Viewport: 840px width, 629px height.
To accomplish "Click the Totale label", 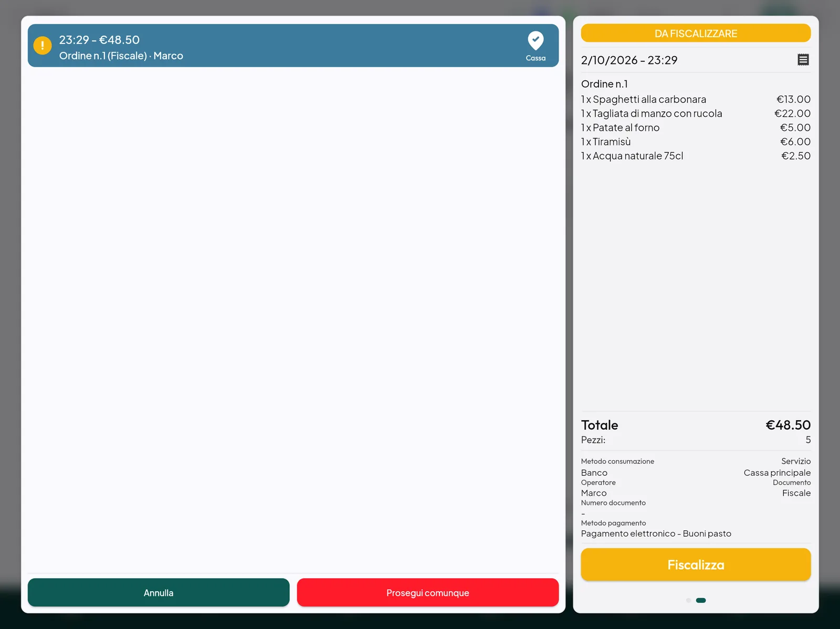I will pos(600,425).
